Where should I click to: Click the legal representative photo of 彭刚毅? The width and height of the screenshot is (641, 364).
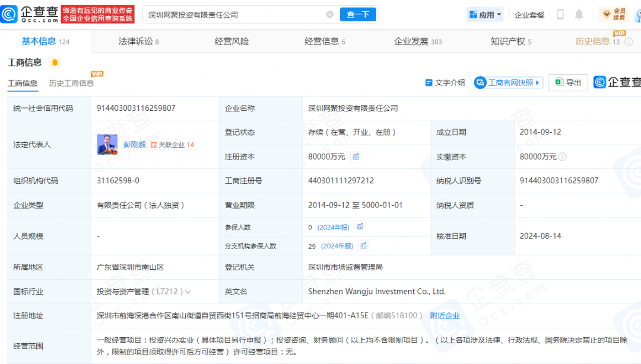107,145
